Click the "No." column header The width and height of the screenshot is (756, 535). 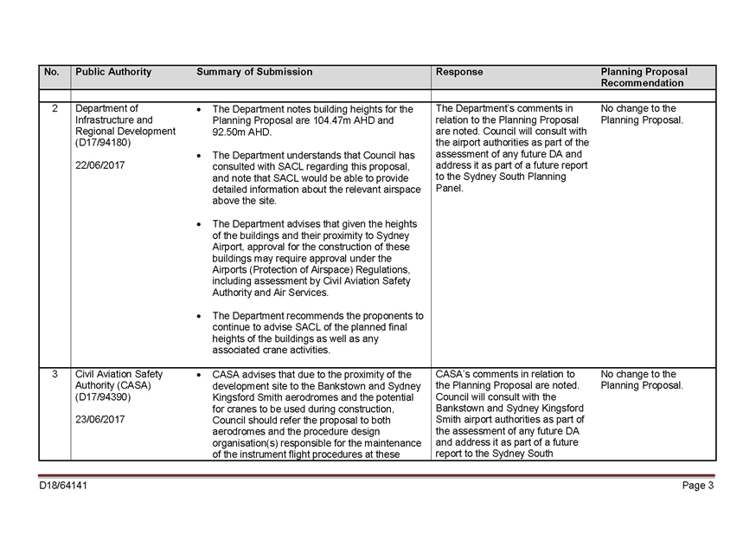[52, 73]
